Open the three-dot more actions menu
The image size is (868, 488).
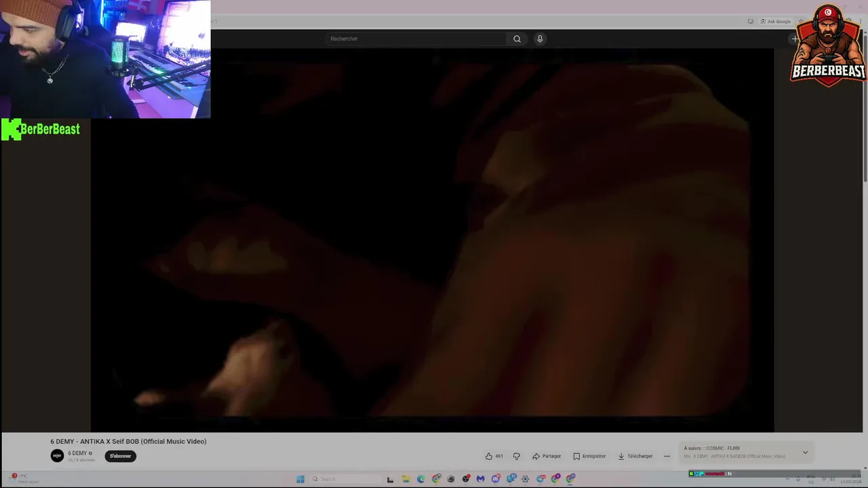[x=667, y=456]
